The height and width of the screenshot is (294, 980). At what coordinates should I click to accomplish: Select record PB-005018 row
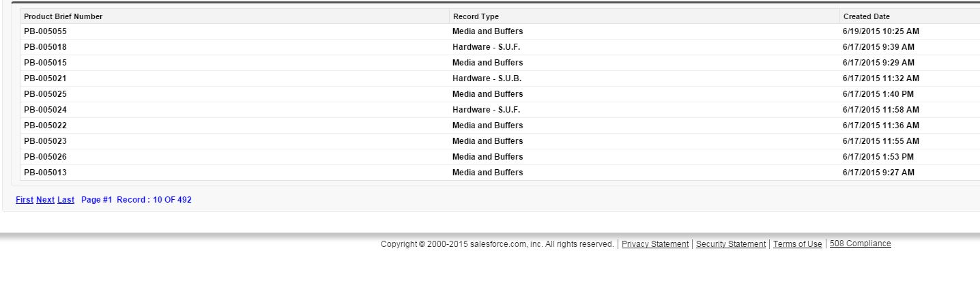coord(45,47)
